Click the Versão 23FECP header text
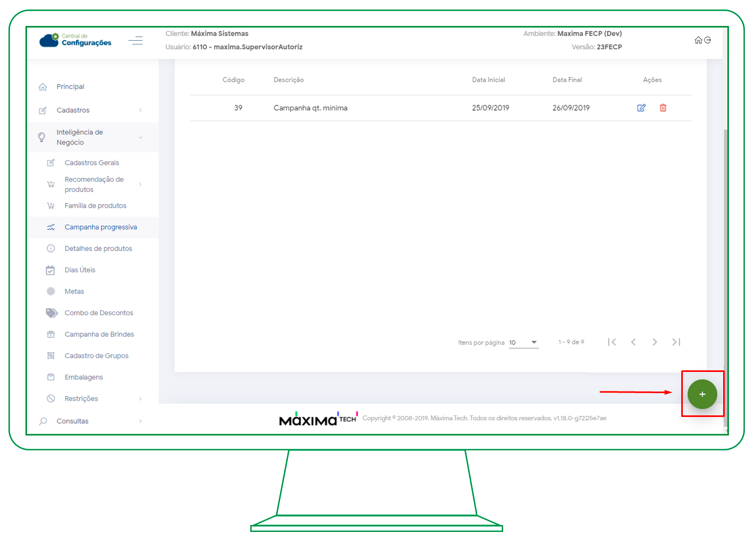Viewport: 756px width, 542px height. coord(597,47)
